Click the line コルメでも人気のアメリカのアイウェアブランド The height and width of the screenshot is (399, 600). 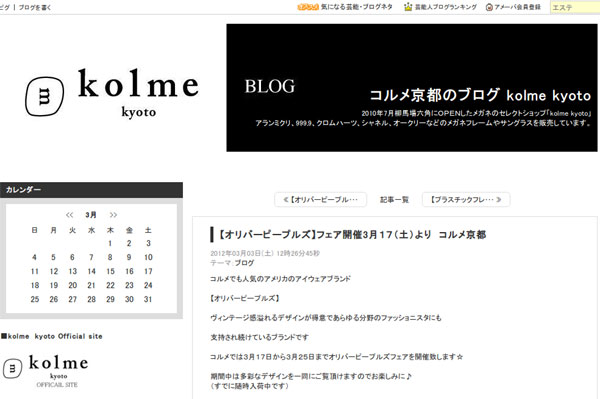tap(280, 278)
